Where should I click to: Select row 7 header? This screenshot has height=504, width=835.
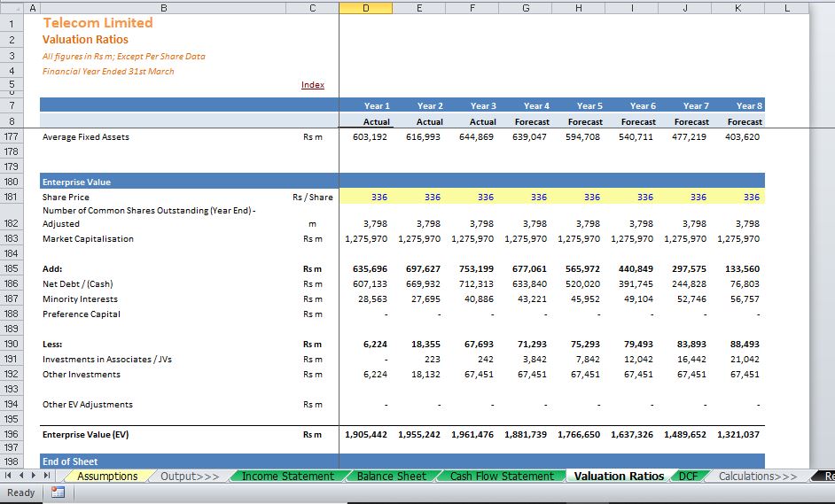[12, 105]
